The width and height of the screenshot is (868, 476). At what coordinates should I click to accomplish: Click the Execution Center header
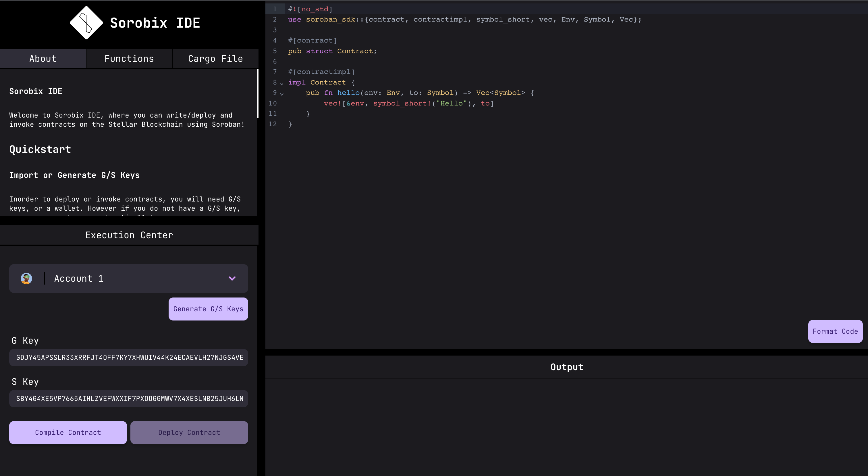(129, 235)
